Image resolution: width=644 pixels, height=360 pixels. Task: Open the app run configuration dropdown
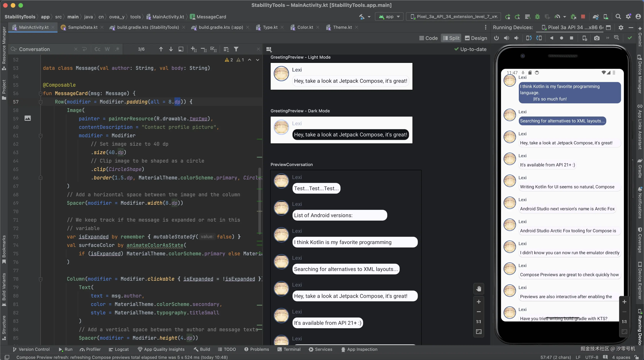[389, 17]
